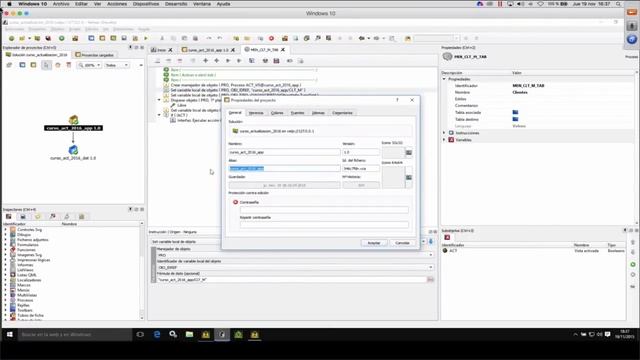Click the help question mark in dialog title

tap(397, 100)
